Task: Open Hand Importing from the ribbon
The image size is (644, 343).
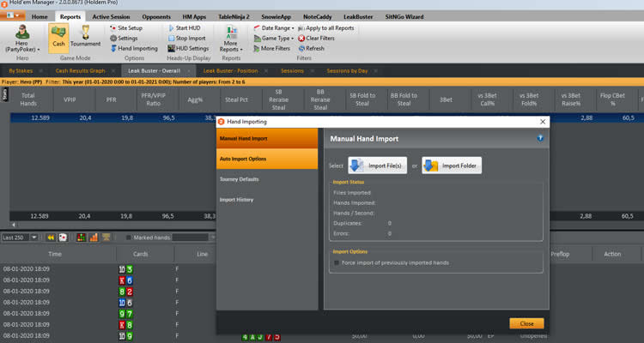Action: click(134, 48)
